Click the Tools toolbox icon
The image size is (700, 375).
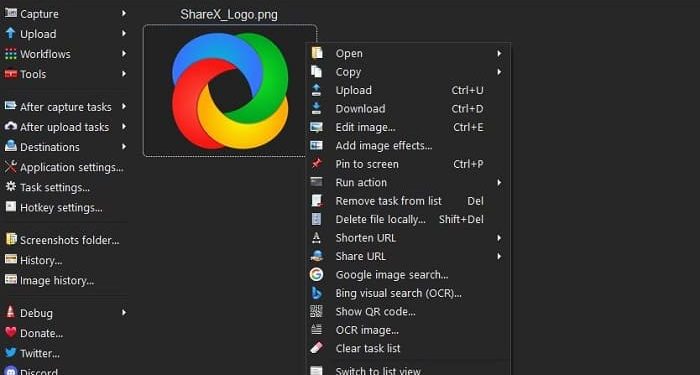click(x=11, y=74)
